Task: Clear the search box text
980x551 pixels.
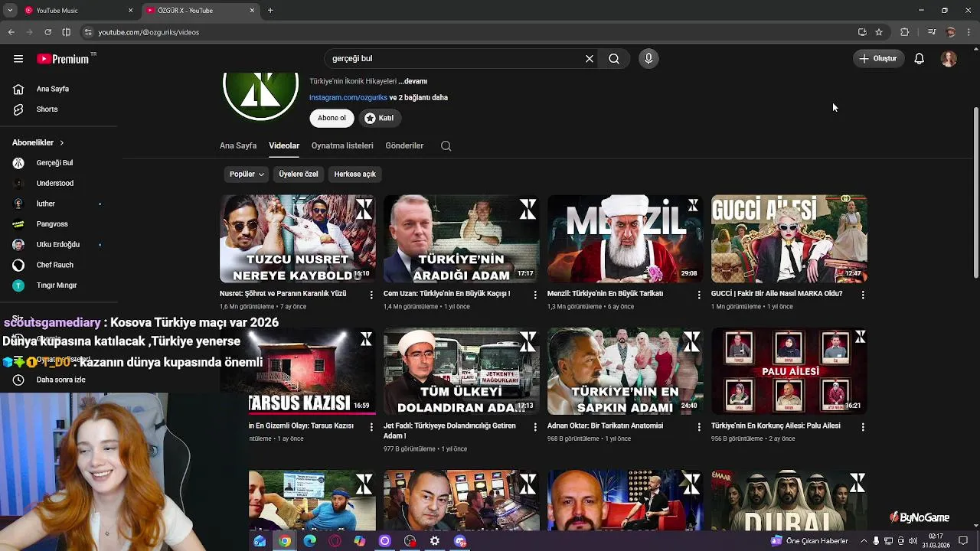Action: point(590,58)
